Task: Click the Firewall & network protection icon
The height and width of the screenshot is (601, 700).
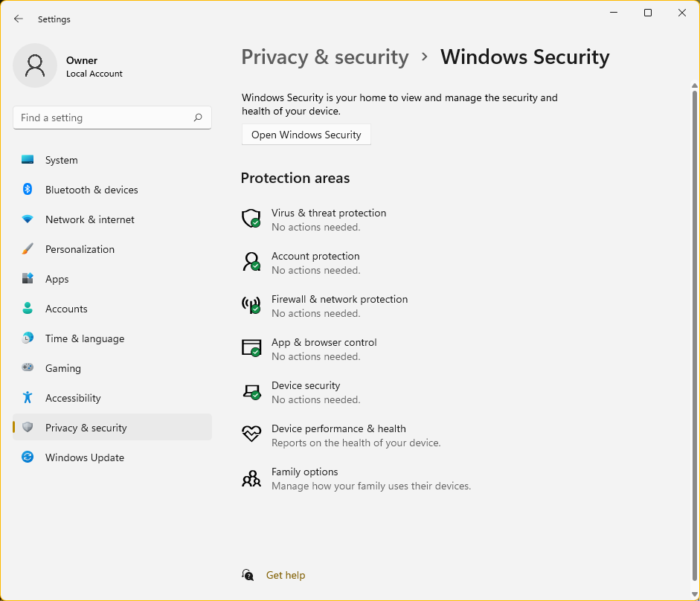Action: [251, 305]
